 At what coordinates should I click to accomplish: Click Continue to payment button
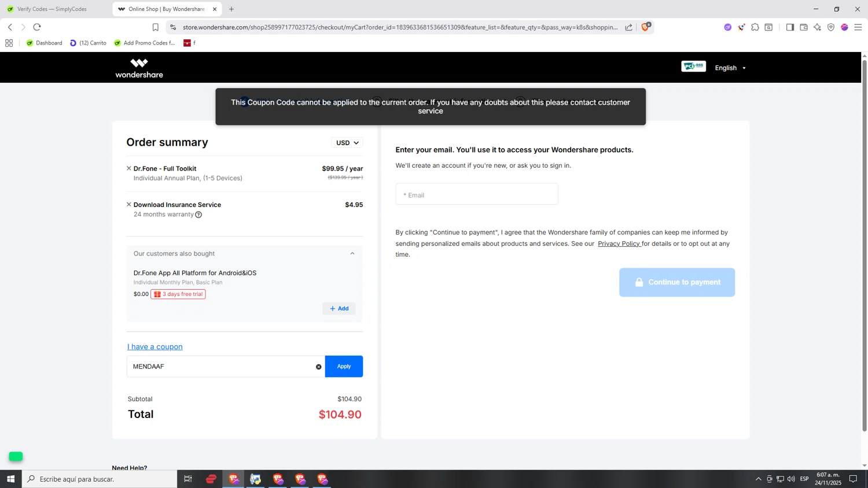point(677,282)
